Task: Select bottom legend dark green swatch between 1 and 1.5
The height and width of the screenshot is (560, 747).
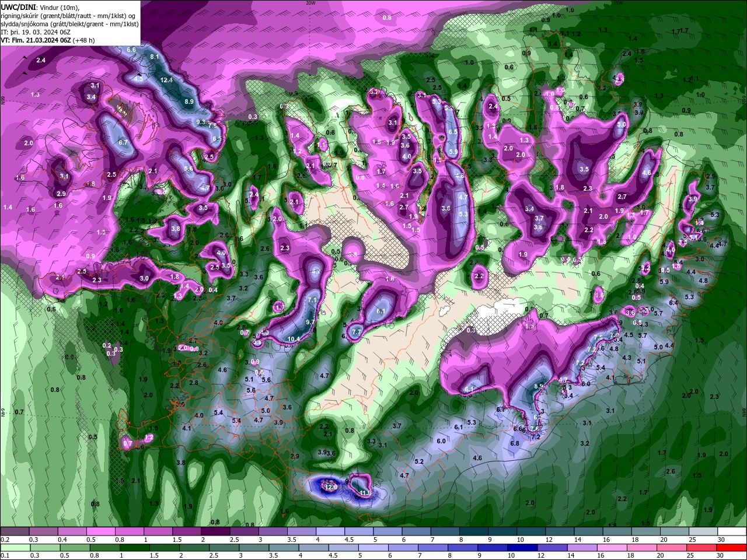Action: point(136,547)
